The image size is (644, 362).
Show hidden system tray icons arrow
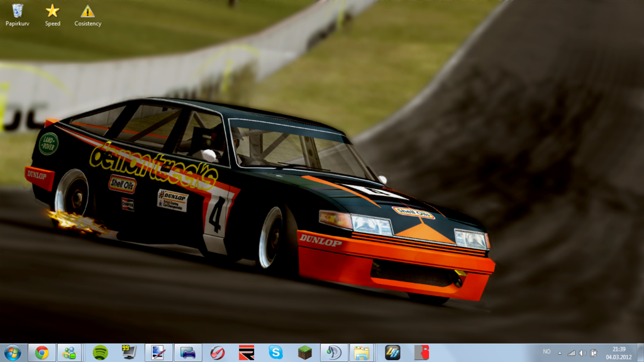559,353
